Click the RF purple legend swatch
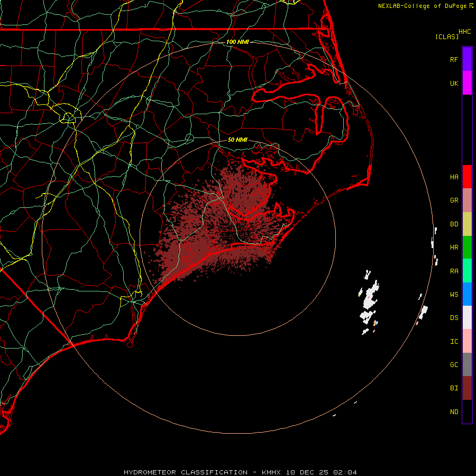The width and height of the screenshot is (476, 476). coord(467,59)
